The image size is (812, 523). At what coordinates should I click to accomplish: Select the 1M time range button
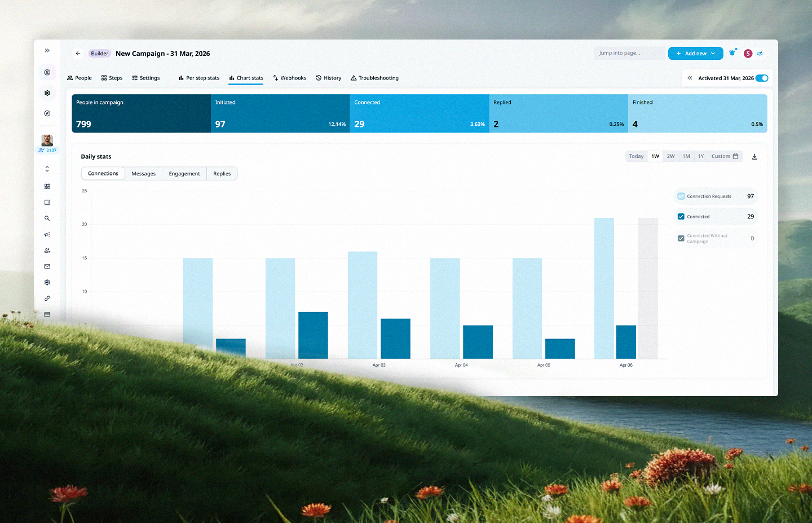[686, 156]
